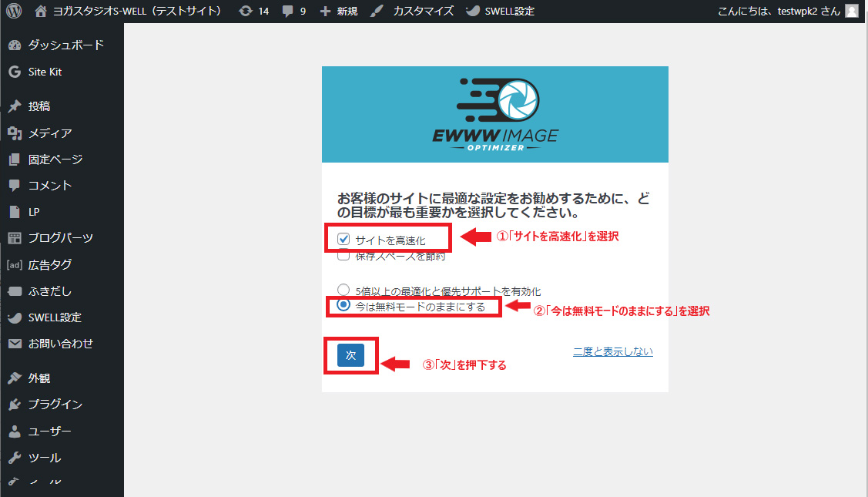Image resolution: width=868 pixels, height=497 pixels.
Task: Click the LP document icon
Action: pyautogui.click(x=15, y=212)
